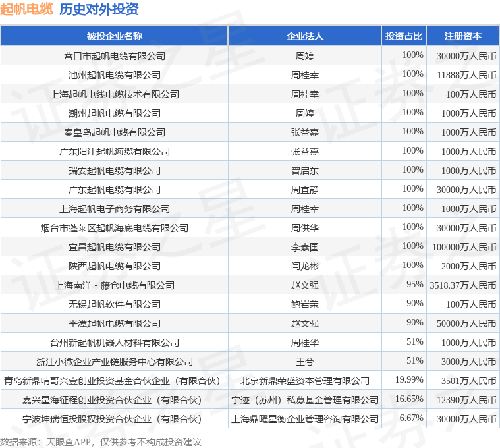Screen dimensions: 500x448
Task: Click registered capital 3501万人民币
Action: coord(469,381)
